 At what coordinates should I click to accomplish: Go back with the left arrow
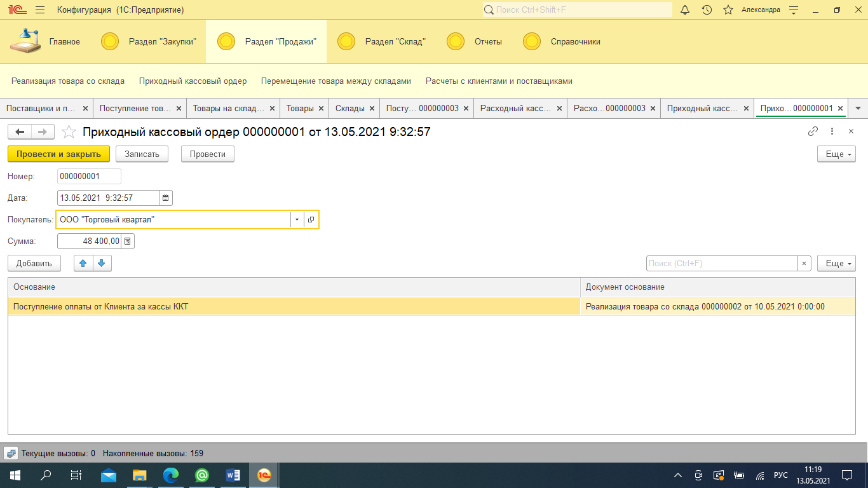coord(20,132)
